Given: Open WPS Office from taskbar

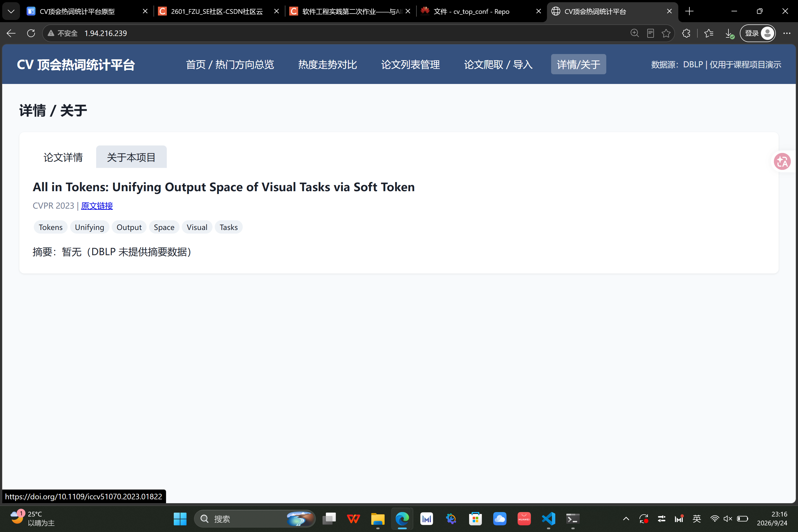Looking at the screenshot, I should tap(353, 519).
